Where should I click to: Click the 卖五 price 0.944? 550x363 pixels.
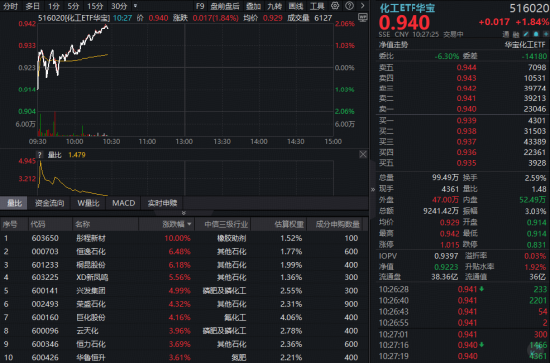coord(467,67)
